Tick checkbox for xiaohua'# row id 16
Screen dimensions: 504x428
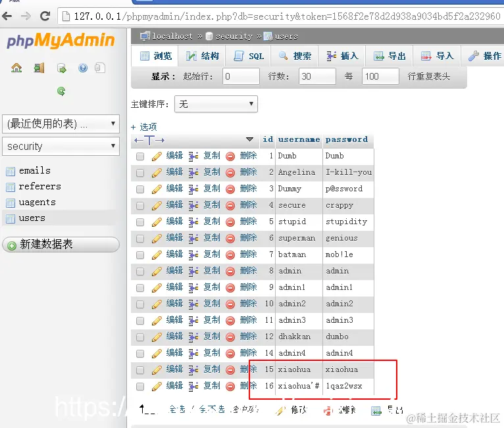point(140,387)
